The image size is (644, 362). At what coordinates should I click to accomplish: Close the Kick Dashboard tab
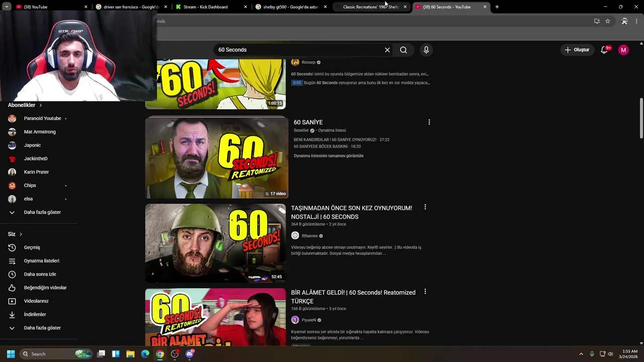click(x=246, y=7)
